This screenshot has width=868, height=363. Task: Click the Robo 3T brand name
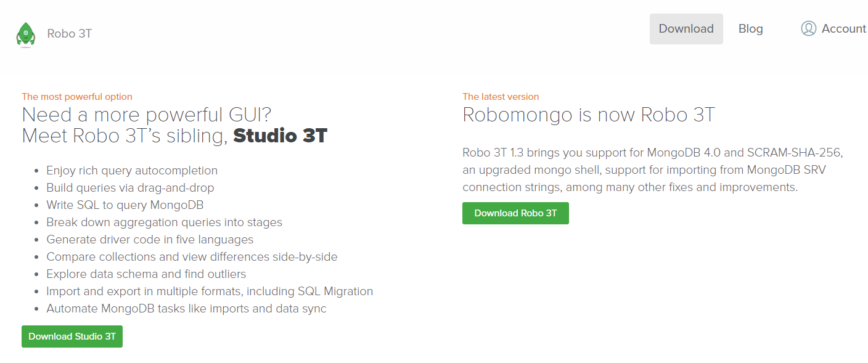point(70,33)
